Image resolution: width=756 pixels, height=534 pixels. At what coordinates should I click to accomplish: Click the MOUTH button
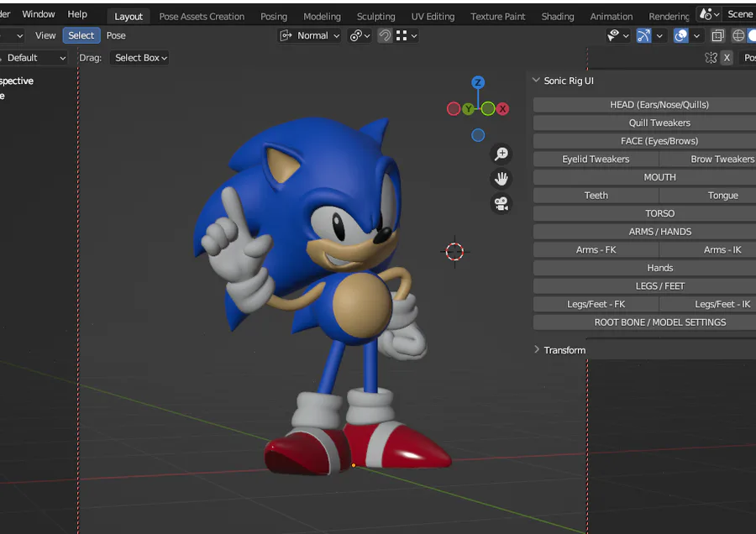(644, 177)
